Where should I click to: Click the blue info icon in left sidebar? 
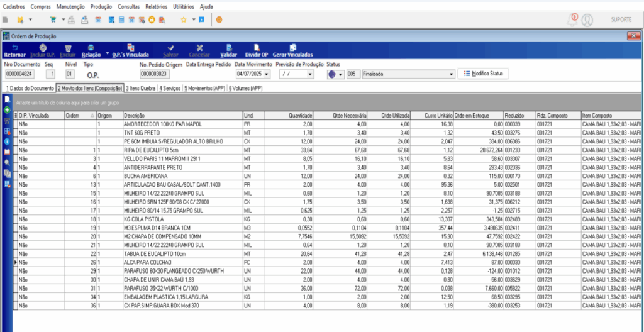tap(7, 141)
